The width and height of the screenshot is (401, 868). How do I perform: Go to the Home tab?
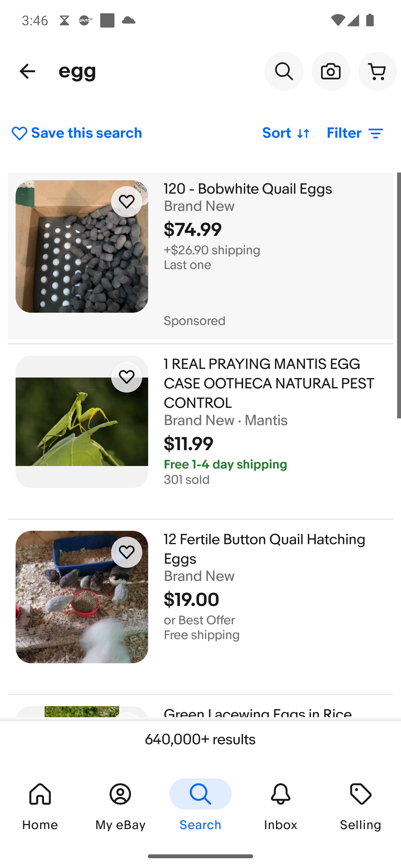pos(40,806)
